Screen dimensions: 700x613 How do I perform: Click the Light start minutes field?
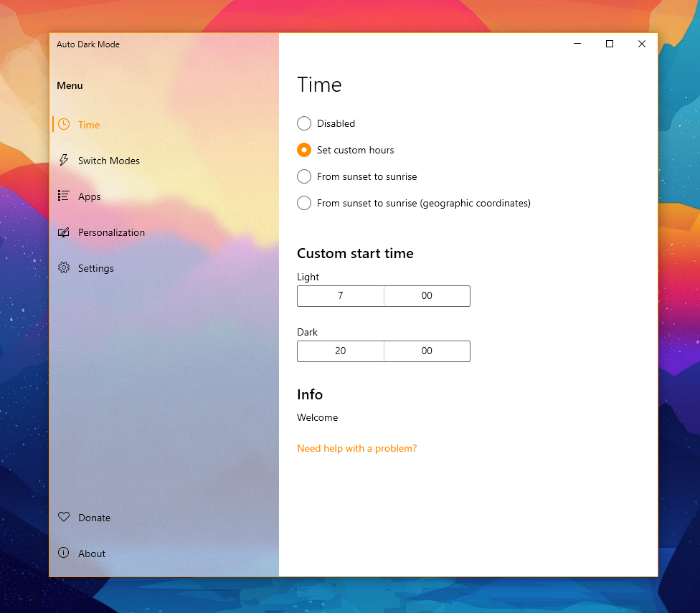427,296
